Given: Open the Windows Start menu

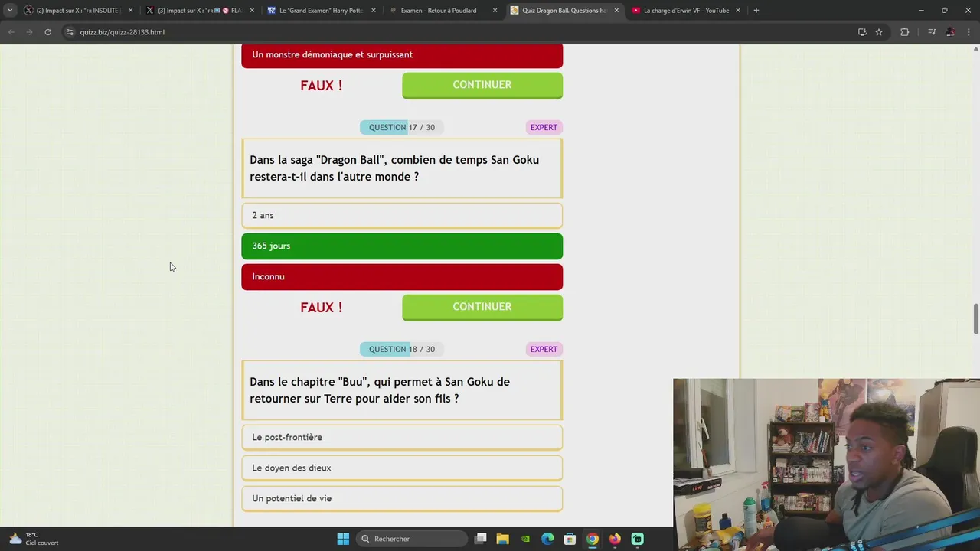Looking at the screenshot, I should (343, 539).
